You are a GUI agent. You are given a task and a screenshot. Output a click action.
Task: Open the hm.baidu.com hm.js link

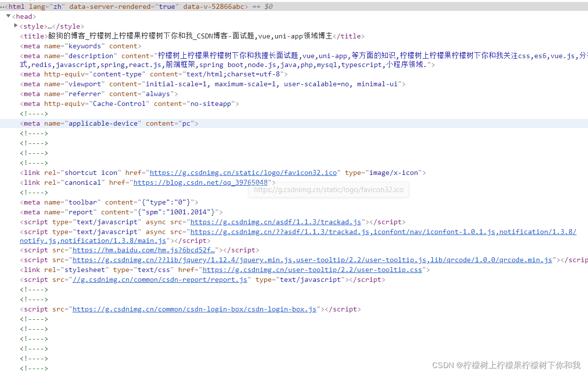[x=143, y=250]
